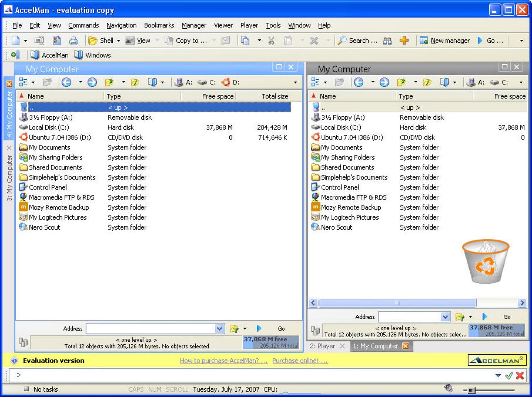
Task: Click the copy pages icon in main toolbar
Action: pos(245,40)
